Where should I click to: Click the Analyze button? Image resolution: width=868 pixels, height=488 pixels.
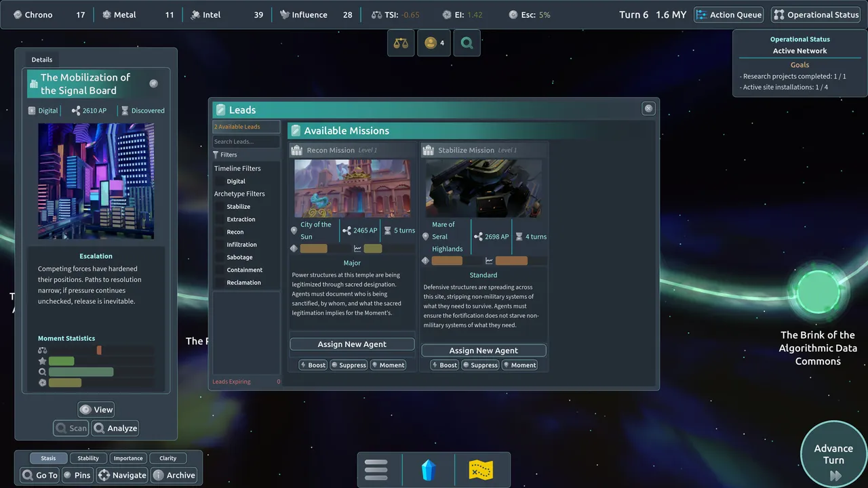pos(115,428)
